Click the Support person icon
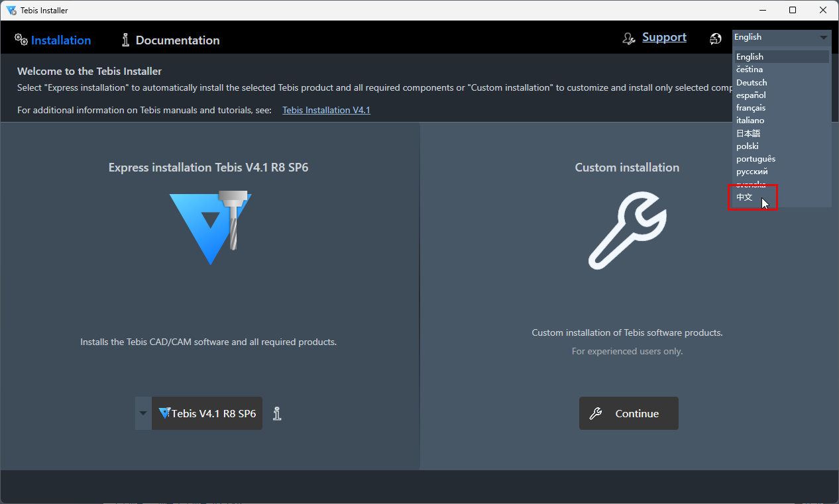This screenshot has width=839, height=504. [x=629, y=39]
